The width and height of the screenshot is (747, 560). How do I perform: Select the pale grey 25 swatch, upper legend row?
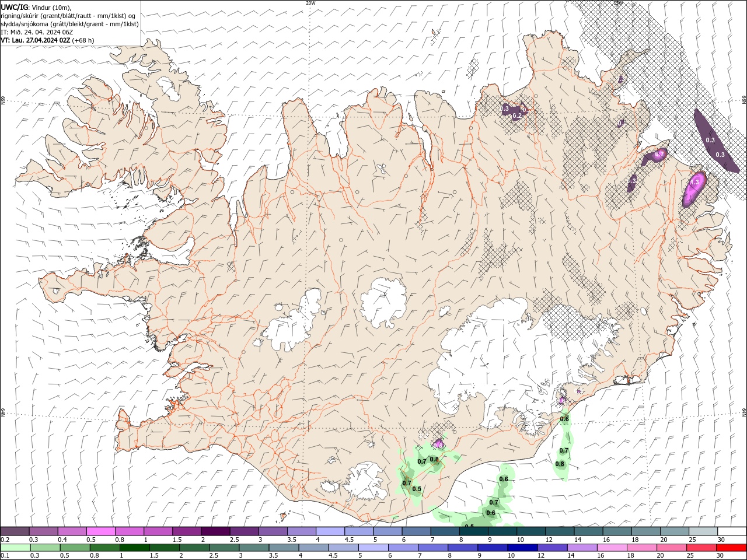pyautogui.click(x=703, y=531)
